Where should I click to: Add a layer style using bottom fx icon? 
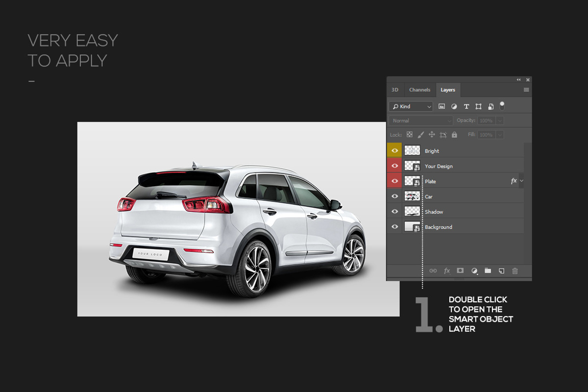[x=446, y=270]
